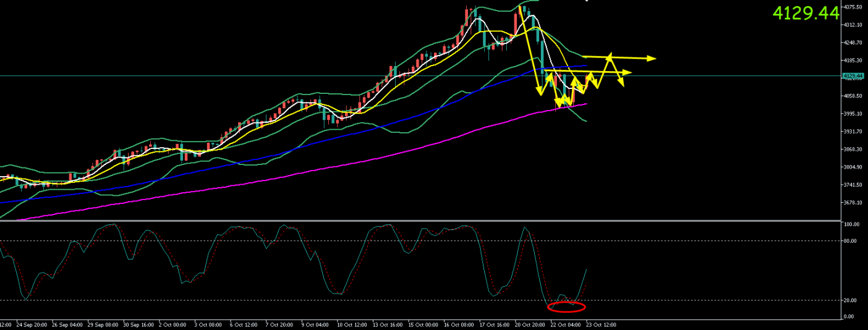
Task: Select the 80.00 stochastic level label
Action: 850,241
